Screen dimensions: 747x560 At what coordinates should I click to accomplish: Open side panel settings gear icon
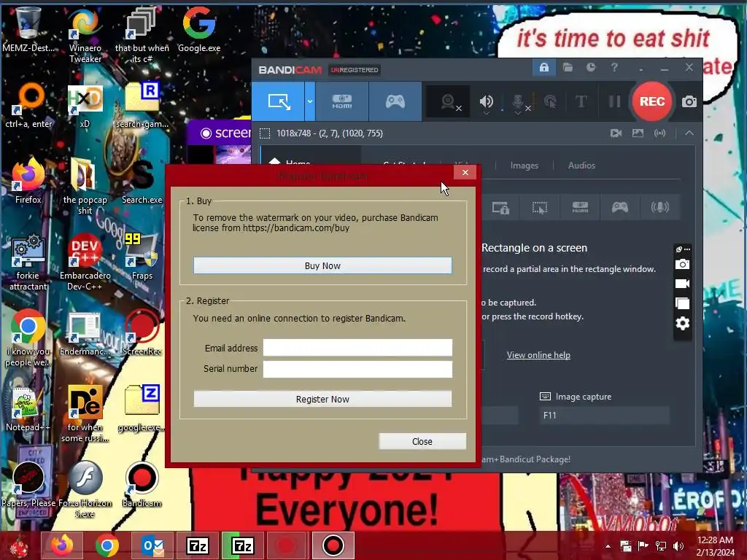pyautogui.click(x=682, y=324)
